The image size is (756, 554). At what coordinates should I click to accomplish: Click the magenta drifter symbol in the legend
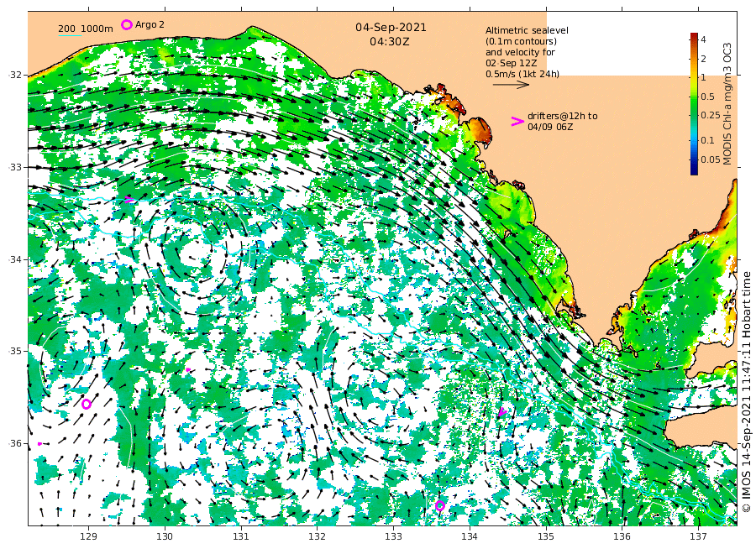(517, 122)
